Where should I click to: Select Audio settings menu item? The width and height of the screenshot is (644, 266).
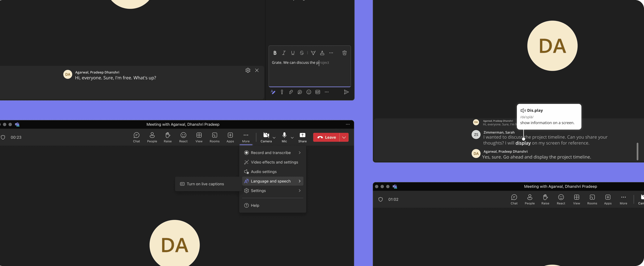(264, 172)
